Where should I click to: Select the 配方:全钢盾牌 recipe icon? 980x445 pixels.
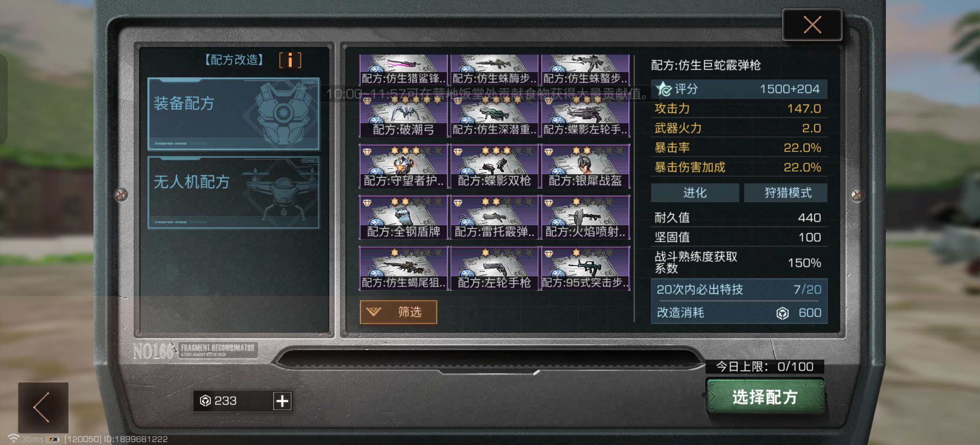click(x=403, y=217)
